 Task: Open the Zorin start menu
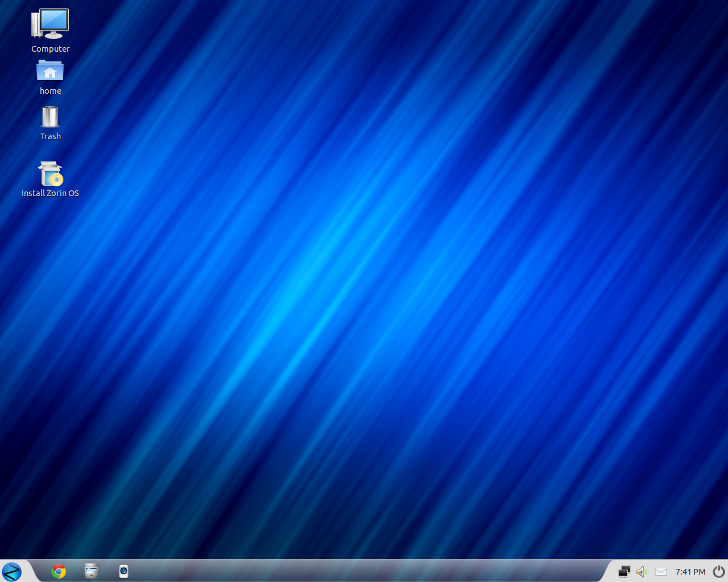tap(11, 571)
